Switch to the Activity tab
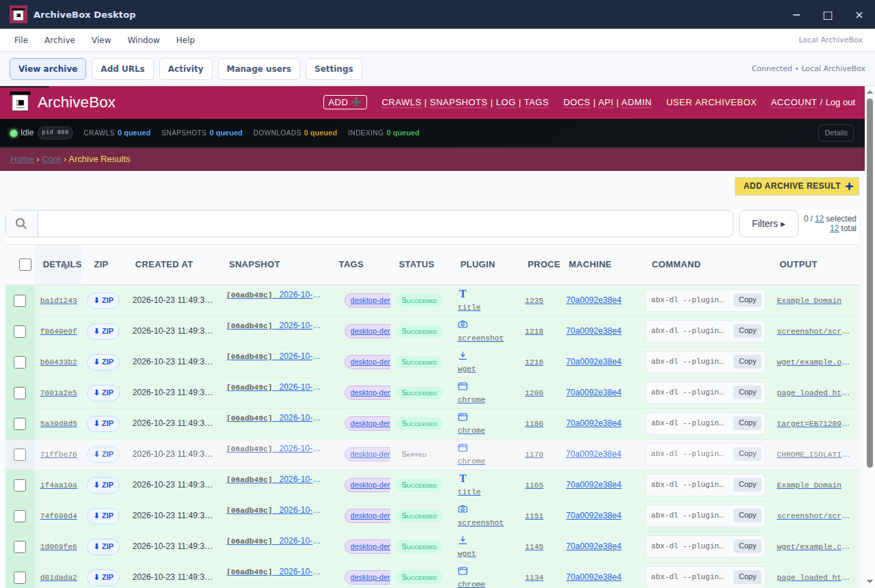The height and width of the screenshot is (588, 875). (185, 69)
